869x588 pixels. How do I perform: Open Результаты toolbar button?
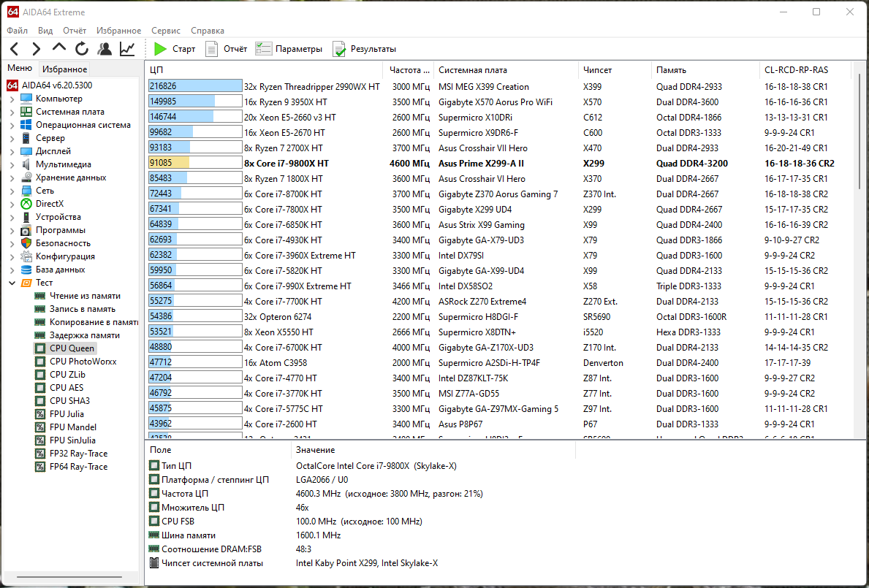tap(364, 49)
